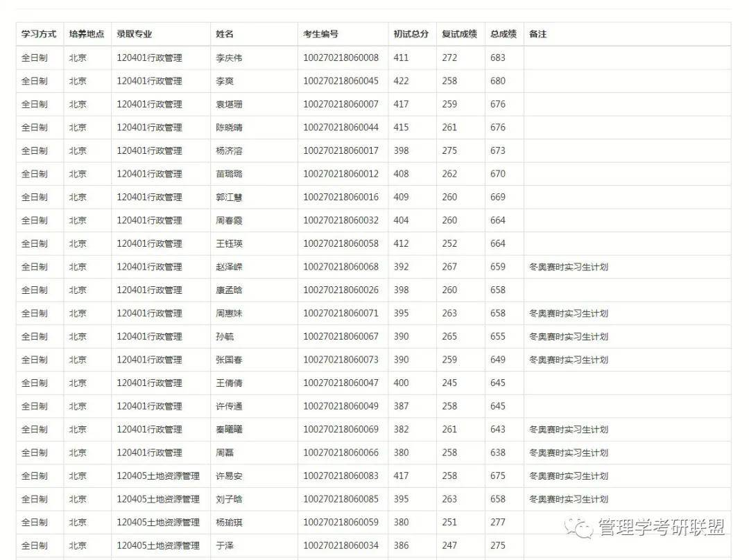Select candidate number 100270218060008
The width and height of the screenshot is (749, 560).
[x=341, y=58]
